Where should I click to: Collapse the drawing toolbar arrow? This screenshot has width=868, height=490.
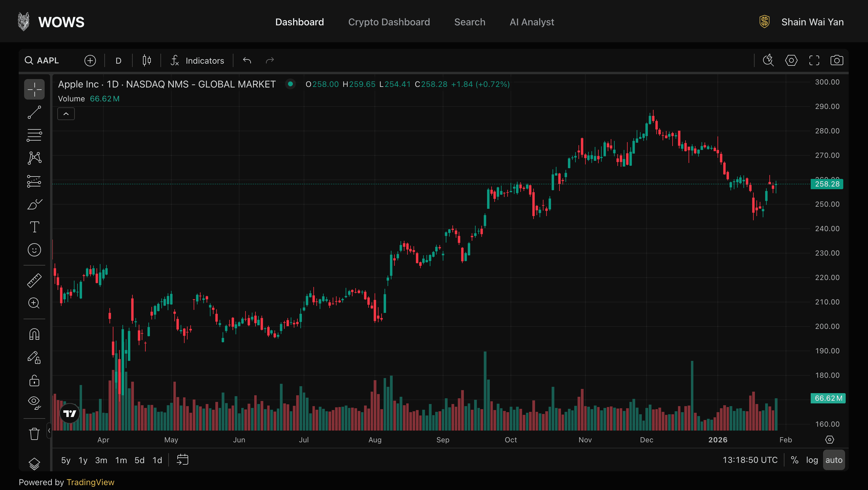point(49,430)
